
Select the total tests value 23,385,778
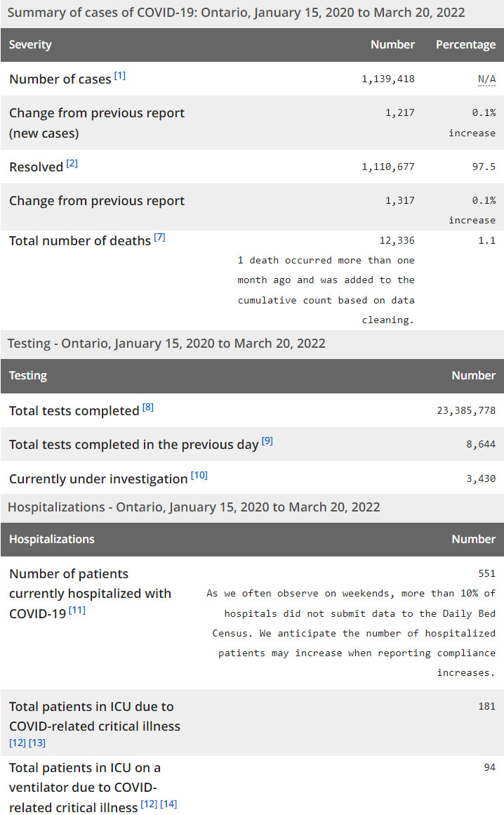[x=466, y=411]
